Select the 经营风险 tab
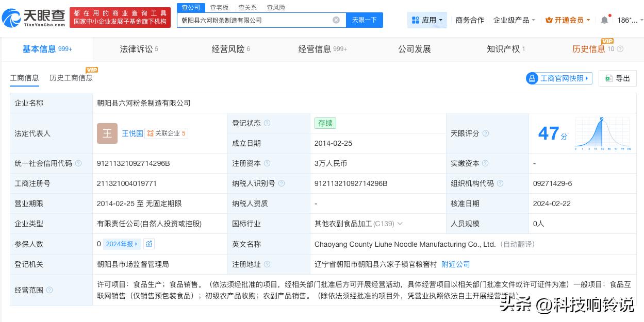Viewport: 644px width, 322px height. pyautogui.click(x=230, y=49)
